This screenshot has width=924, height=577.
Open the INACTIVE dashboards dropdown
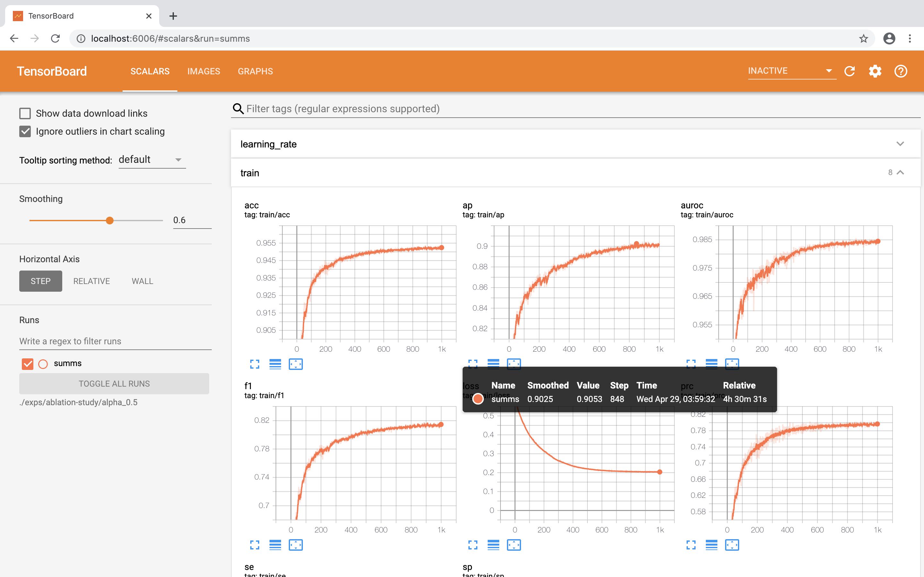pyautogui.click(x=791, y=71)
